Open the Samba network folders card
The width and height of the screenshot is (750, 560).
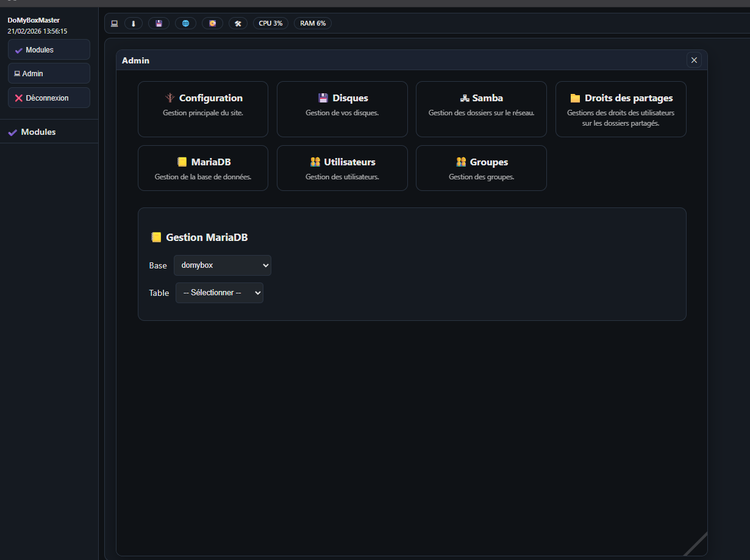(x=481, y=109)
